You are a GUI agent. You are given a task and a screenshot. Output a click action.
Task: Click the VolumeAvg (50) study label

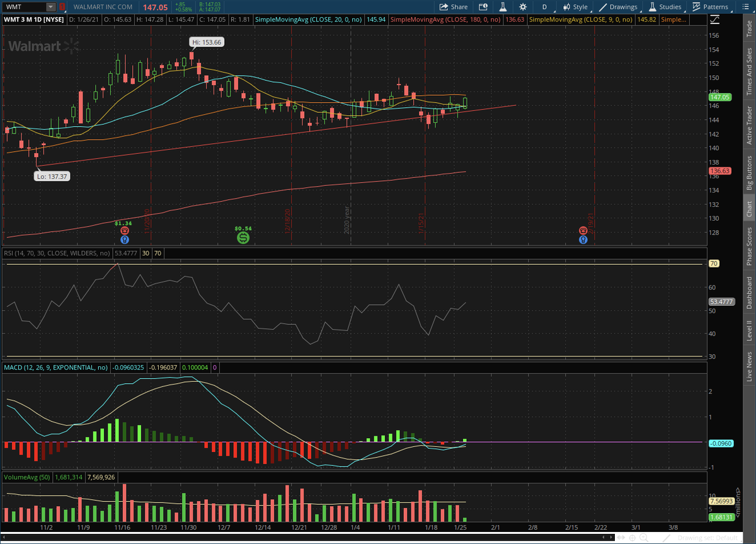click(26, 477)
